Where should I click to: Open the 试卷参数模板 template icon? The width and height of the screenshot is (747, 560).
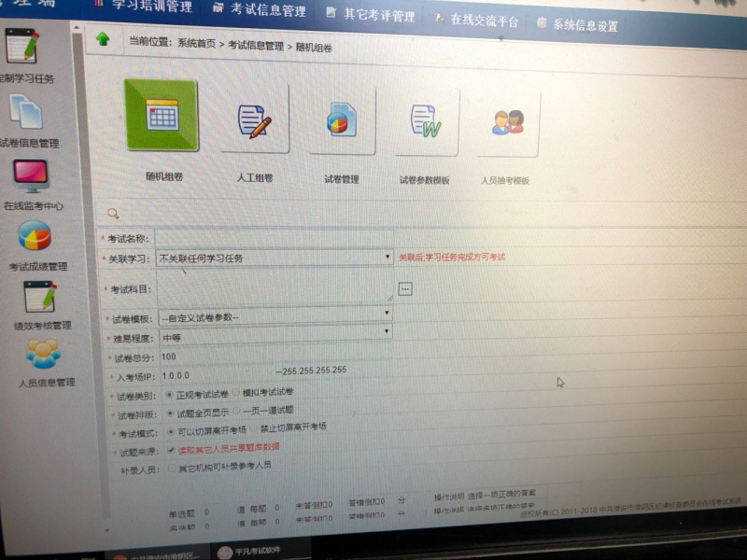click(425, 122)
